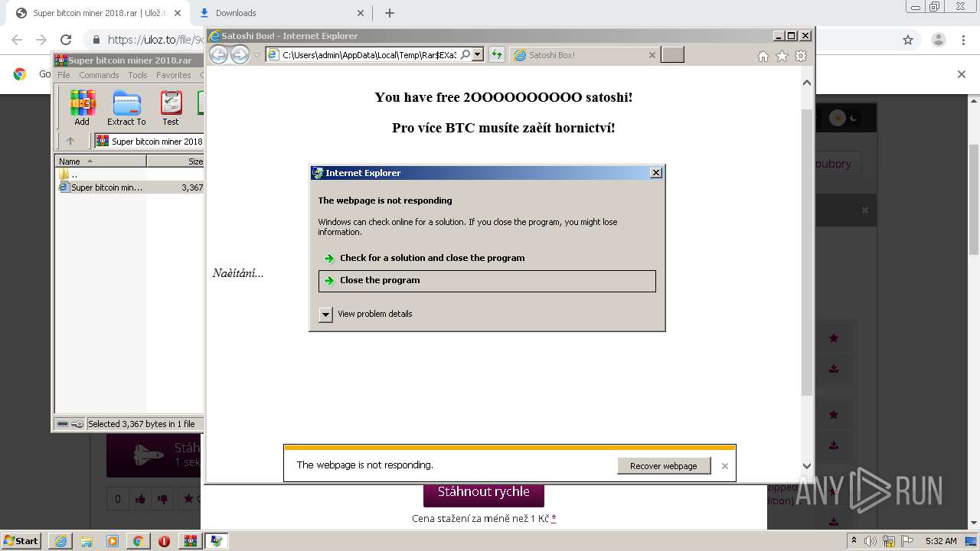
Task: Sort WinRAR list by Name column
Action: pyautogui.click(x=100, y=161)
